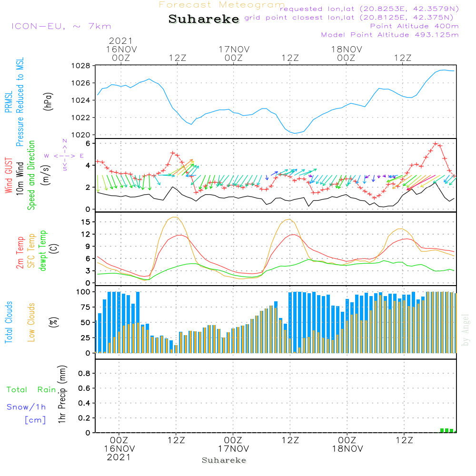Viewport: 476px width, 476px height.
Task: Click the grid point closest lon,lat text
Action: click(349, 18)
